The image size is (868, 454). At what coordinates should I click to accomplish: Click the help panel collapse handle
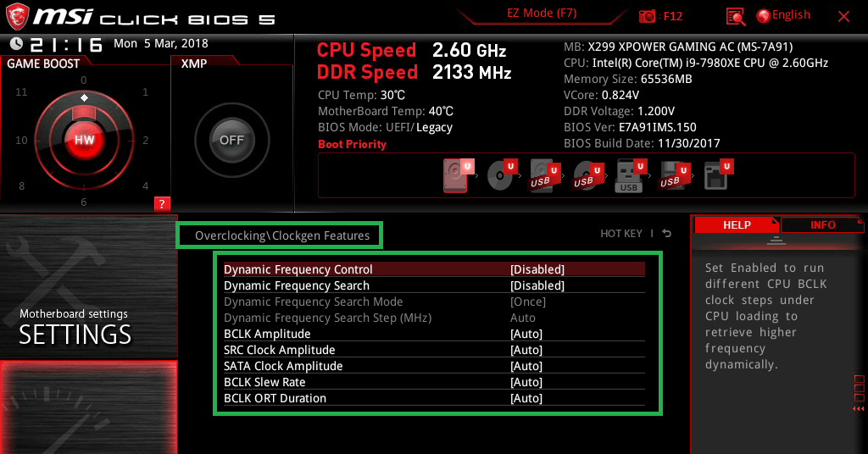click(776, 240)
